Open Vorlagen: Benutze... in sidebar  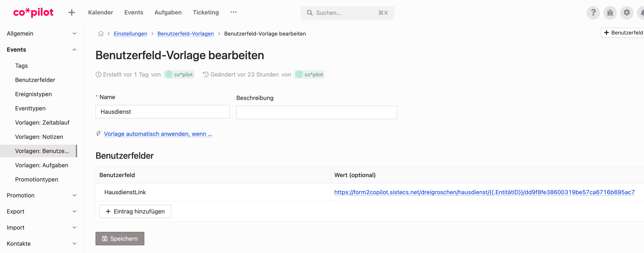(39, 151)
